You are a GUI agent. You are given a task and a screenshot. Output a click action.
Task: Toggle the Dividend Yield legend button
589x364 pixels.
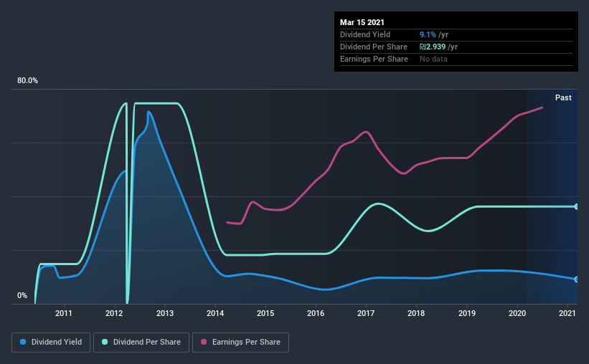[x=51, y=343]
